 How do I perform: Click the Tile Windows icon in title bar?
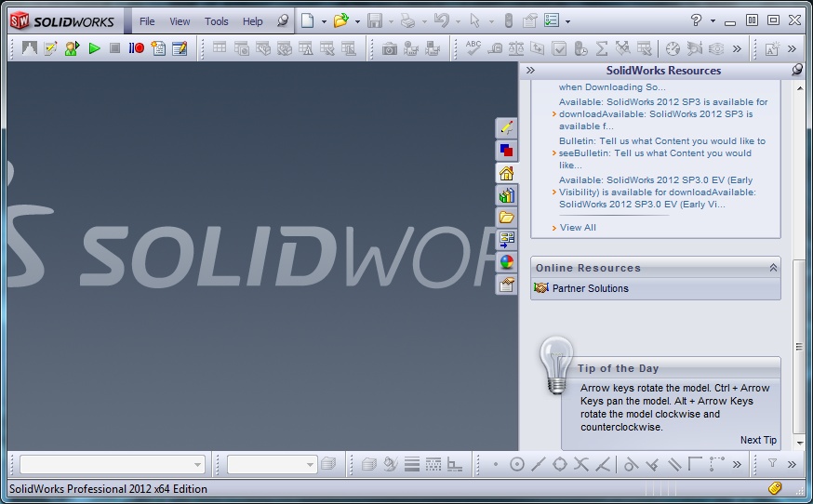752,20
